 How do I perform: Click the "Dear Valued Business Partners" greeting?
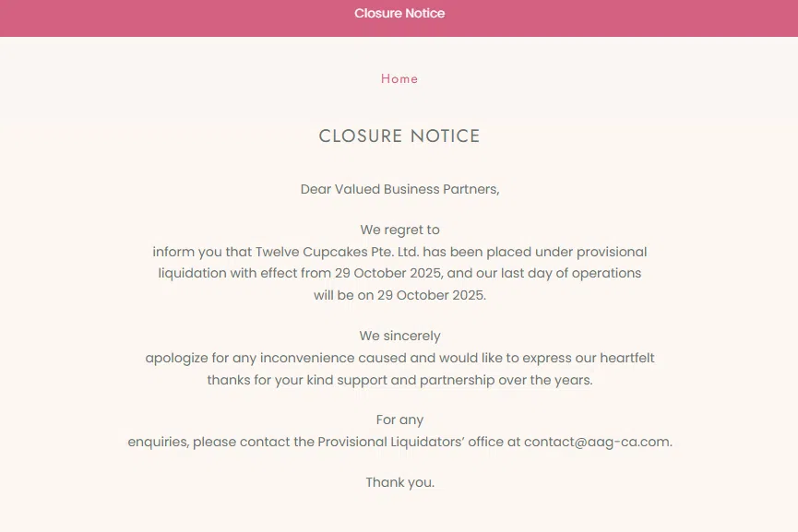[399, 190]
